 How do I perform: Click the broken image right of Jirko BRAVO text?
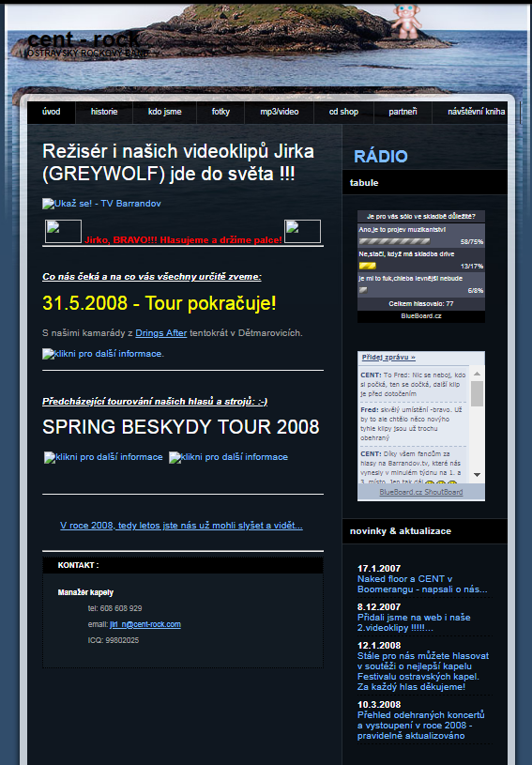tap(302, 231)
